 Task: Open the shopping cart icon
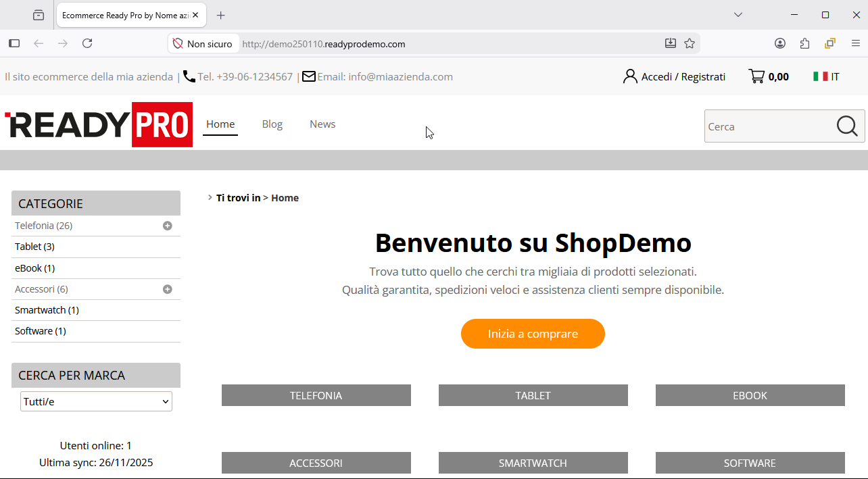pyautogui.click(x=756, y=76)
